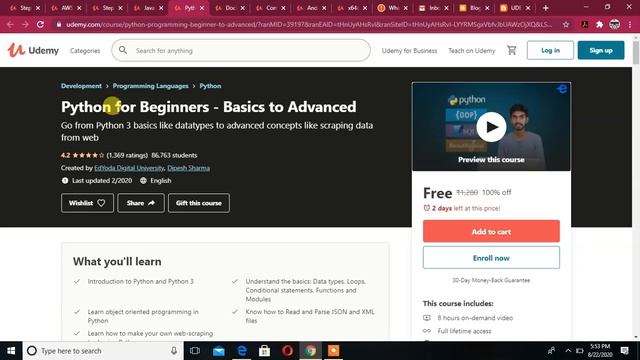Image resolution: width=640 pixels, height=360 pixels.
Task: Click the search magnifier icon
Action: click(x=122, y=50)
